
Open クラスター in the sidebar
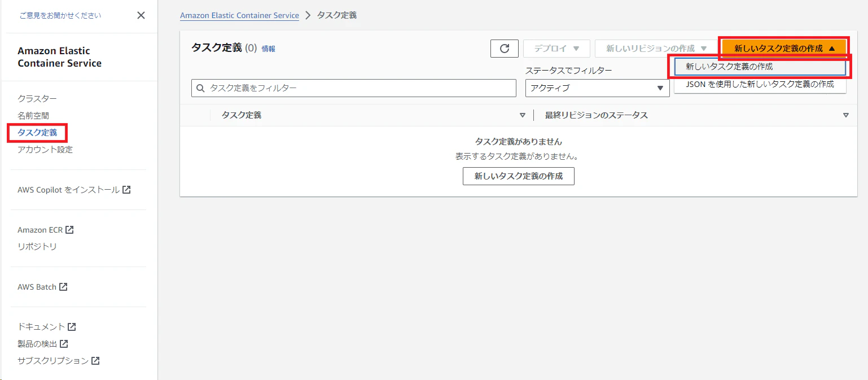37,99
